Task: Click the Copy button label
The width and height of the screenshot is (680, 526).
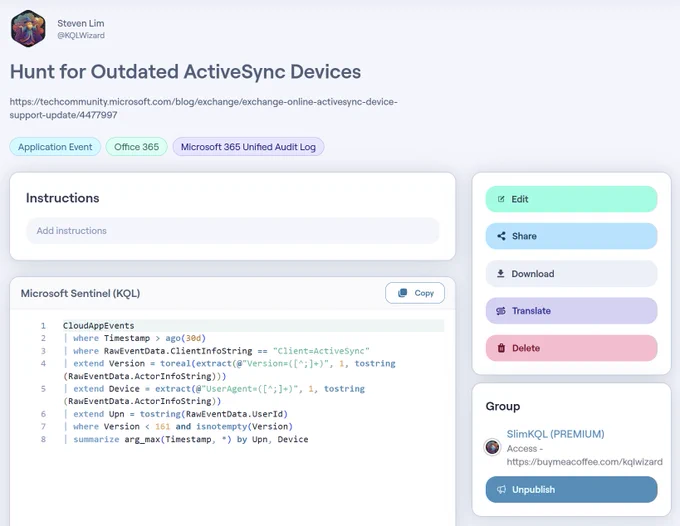Action: [424, 293]
